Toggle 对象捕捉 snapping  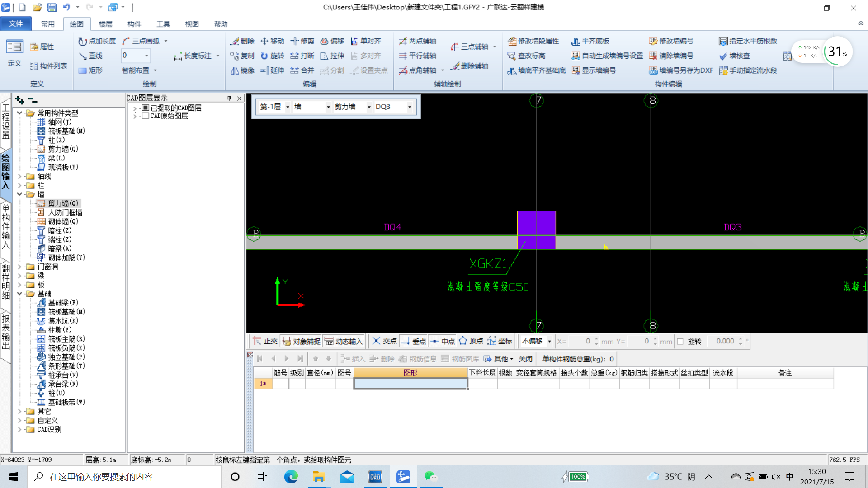pos(301,341)
